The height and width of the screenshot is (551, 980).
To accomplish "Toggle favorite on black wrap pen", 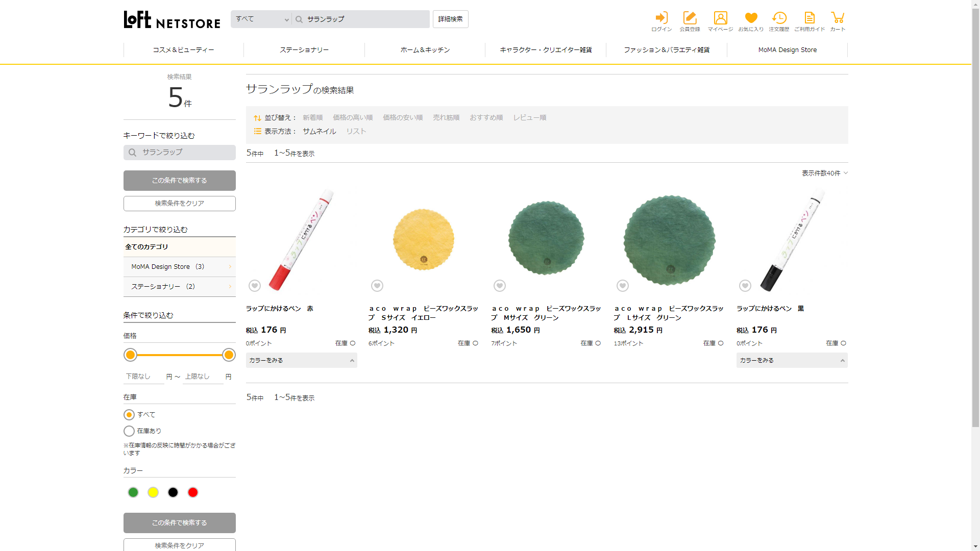I will click(x=745, y=286).
